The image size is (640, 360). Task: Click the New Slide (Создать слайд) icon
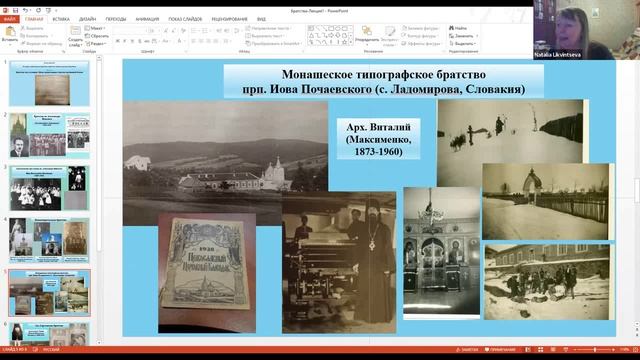point(76,30)
